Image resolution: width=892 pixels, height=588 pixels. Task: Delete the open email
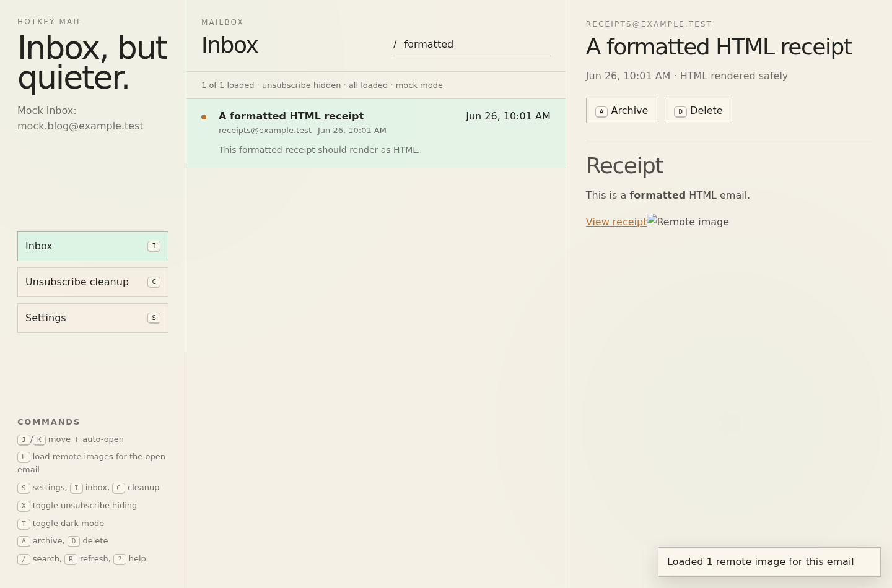[698, 111]
